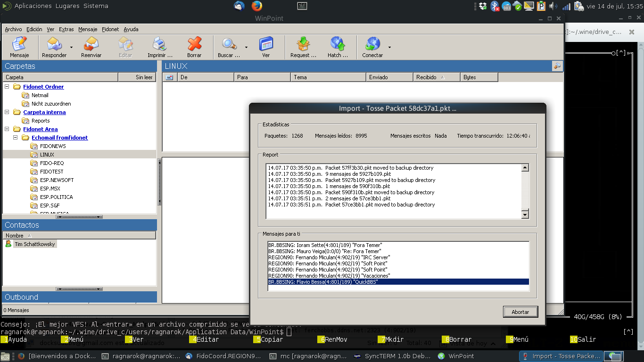Click the Report list scroll-down arrow
Screen dimensions: 644x362
(525, 215)
